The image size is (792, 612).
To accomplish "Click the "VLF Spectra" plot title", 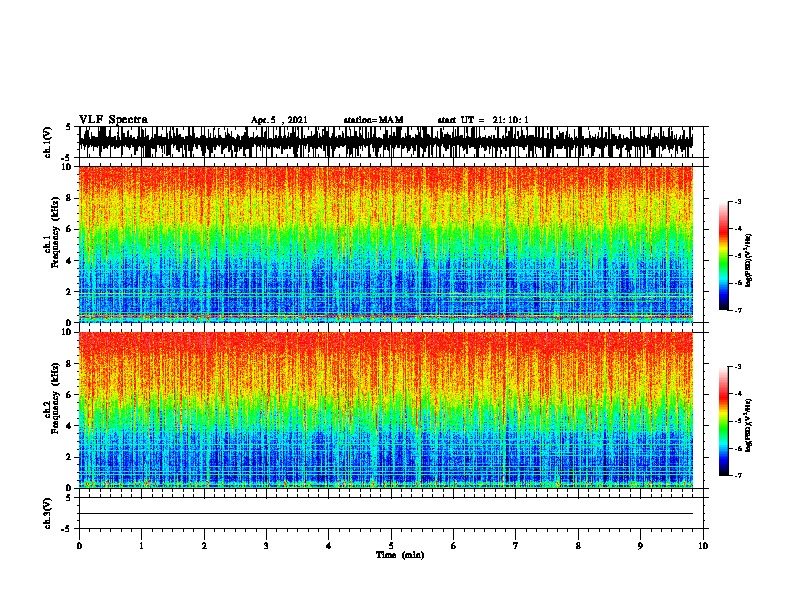I will coord(113,120).
